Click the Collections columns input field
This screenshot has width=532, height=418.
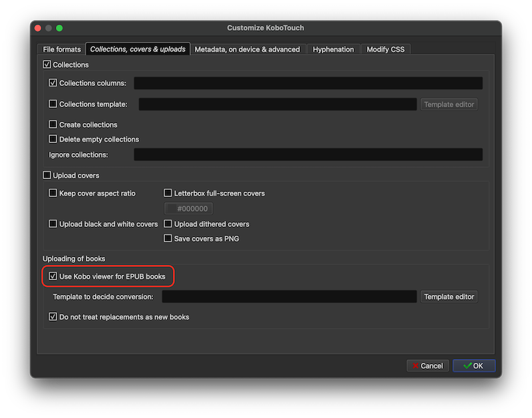(x=308, y=83)
